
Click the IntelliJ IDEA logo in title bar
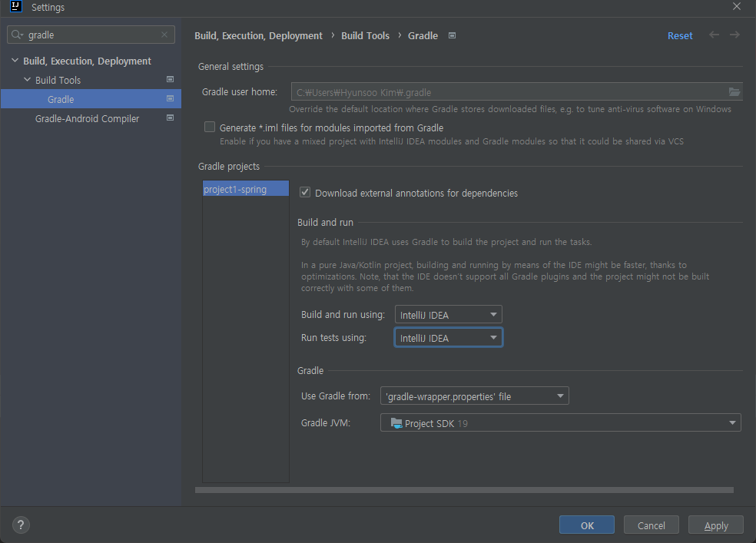point(16,6)
